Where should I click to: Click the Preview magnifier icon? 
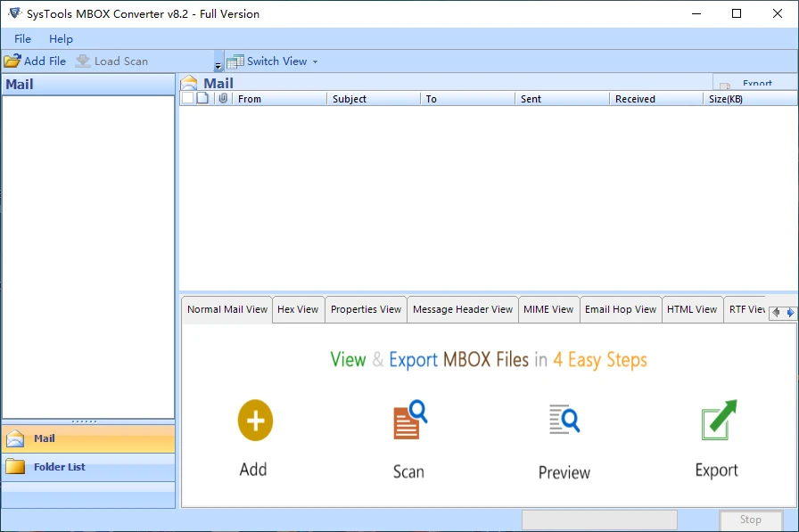pyautogui.click(x=564, y=420)
